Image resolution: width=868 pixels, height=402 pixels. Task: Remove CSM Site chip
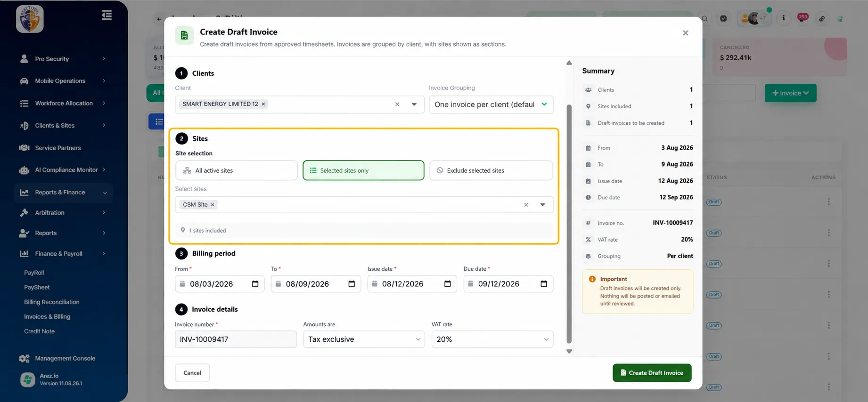(213, 205)
